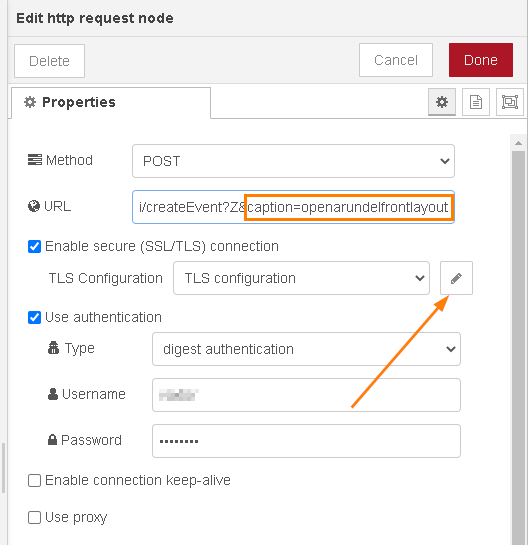Viewport: 528px width, 545px height.
Task: Click the Done button
Action: tap(481, 60)
